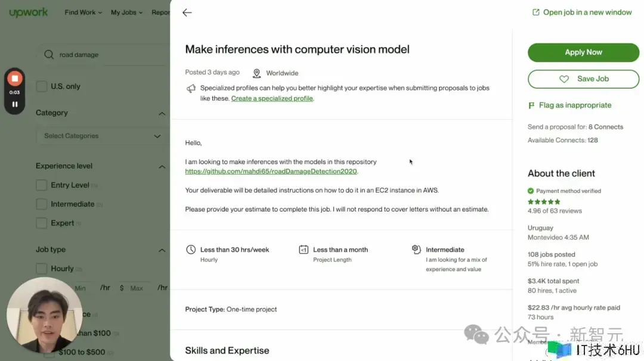Pause the screen recording
This screenshot has height=361, width=644.
pyautogui.click(x=15, y=104)
